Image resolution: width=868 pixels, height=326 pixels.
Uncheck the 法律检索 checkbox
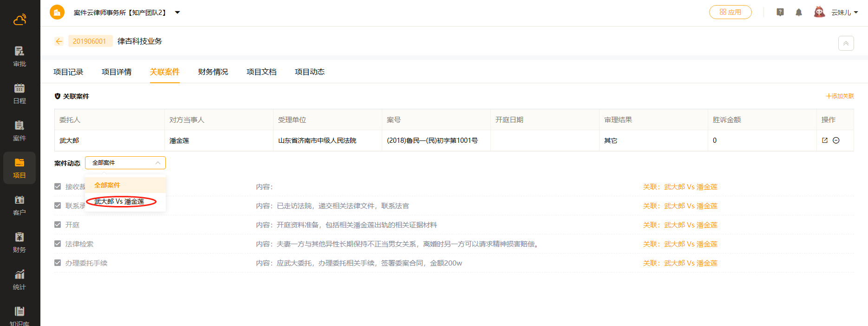tap(58, 244)
